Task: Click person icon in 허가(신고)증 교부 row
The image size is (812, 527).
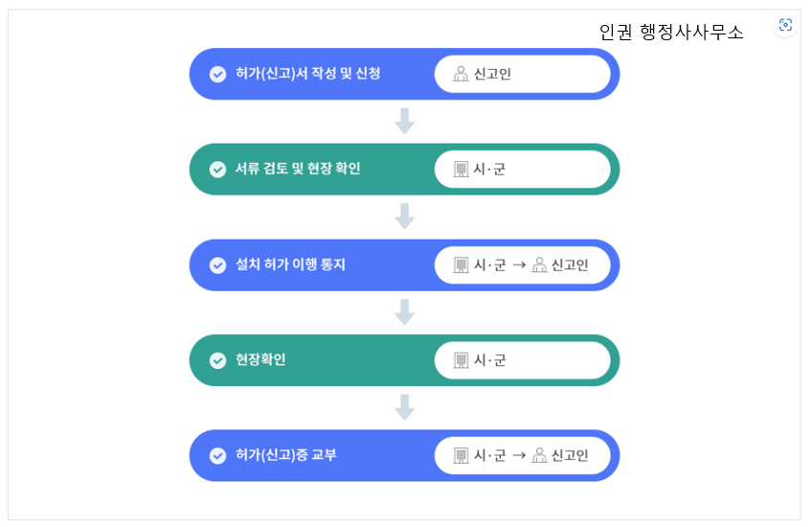Action: 539,455
